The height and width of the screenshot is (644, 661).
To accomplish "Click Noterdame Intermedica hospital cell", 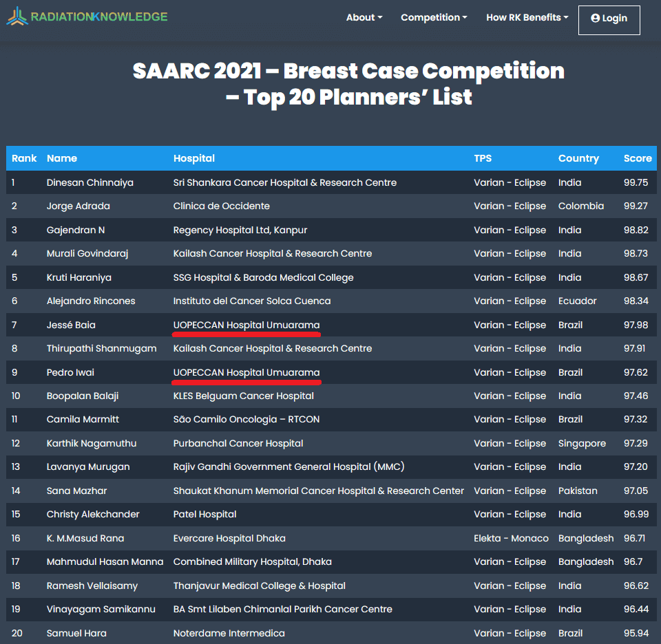I will point(229,634).
